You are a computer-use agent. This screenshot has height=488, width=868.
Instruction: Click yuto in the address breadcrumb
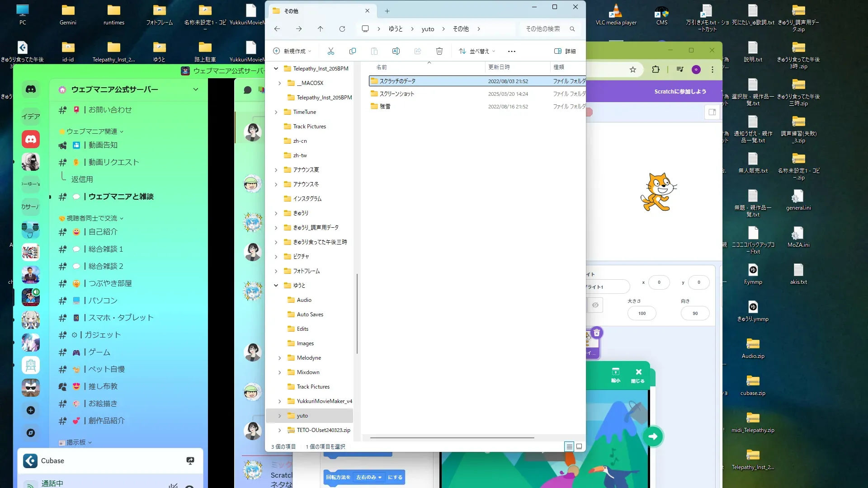[x=428, y=29]
